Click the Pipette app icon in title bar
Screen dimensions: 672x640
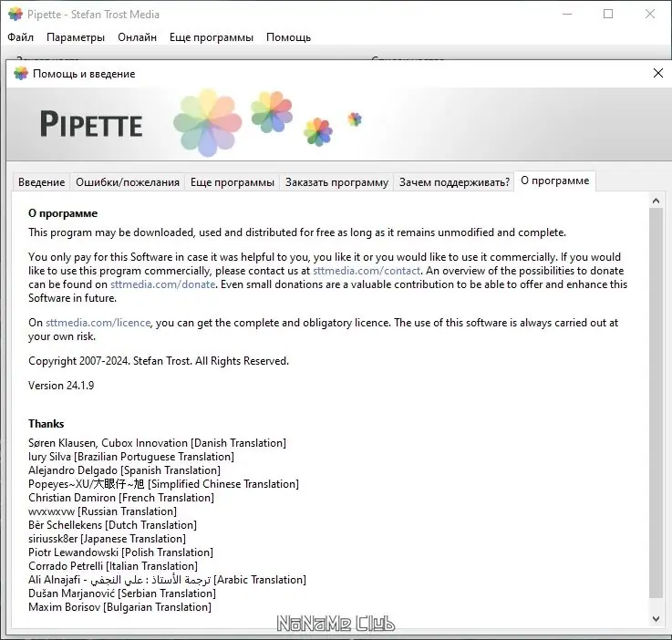tap(16, 15)
